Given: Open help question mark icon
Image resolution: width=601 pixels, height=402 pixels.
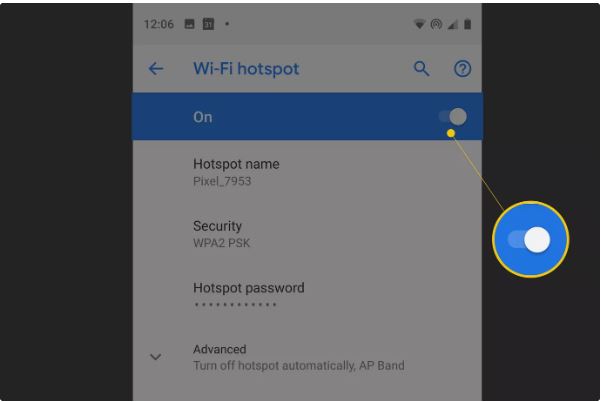Looking at the screenshot, I should 462,69.
